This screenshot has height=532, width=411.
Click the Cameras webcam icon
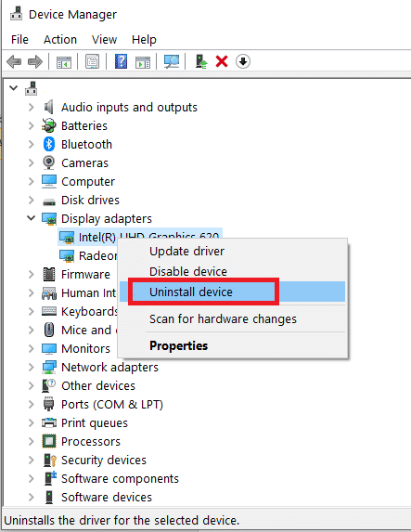pyautogui.click(x=49, y=162)
